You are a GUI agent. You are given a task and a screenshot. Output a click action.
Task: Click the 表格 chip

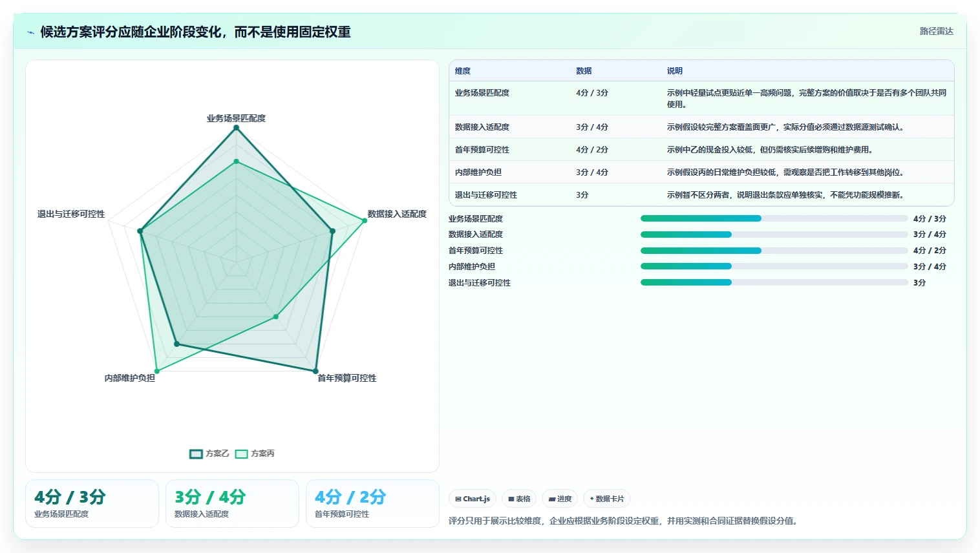(519, 499)
